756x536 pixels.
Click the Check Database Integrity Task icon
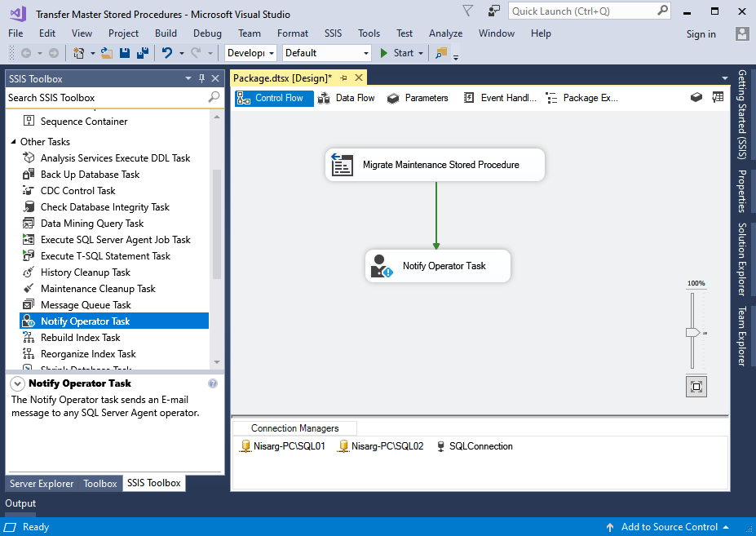(29, 207)
